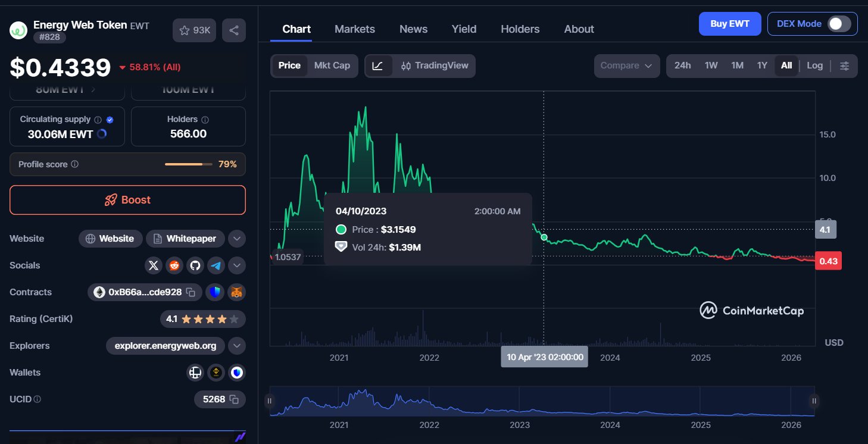Open the Reddit social icon

click(x=174, y=265)
